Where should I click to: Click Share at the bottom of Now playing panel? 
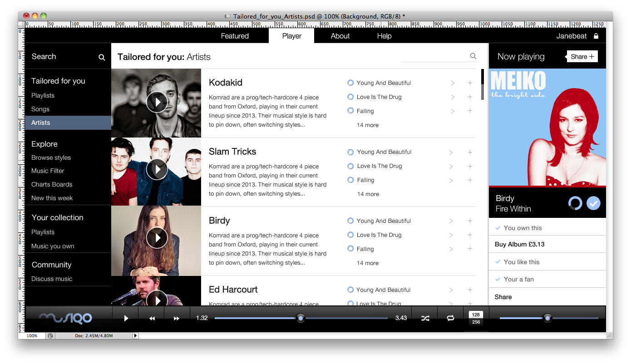(x=503, y=297)
